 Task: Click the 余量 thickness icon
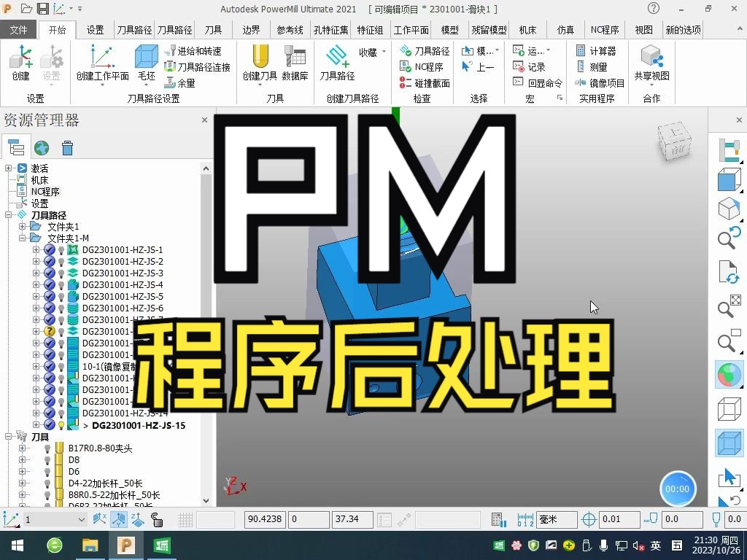[x=179, y=83]
